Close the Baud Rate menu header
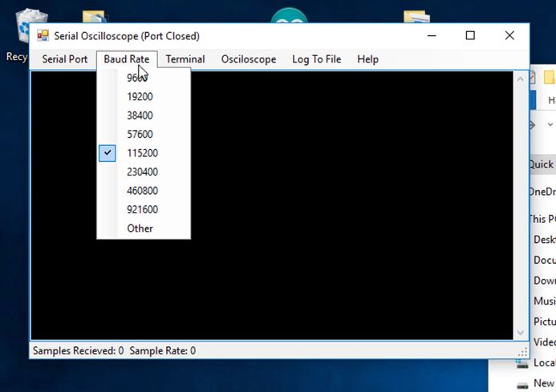Screen dimensions: 556x392 pos(127,59)
